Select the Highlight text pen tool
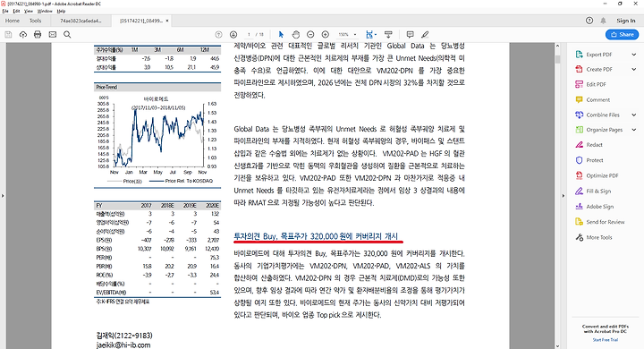The height and width of the screenshot is (349, 644). (x=425, y=35)
